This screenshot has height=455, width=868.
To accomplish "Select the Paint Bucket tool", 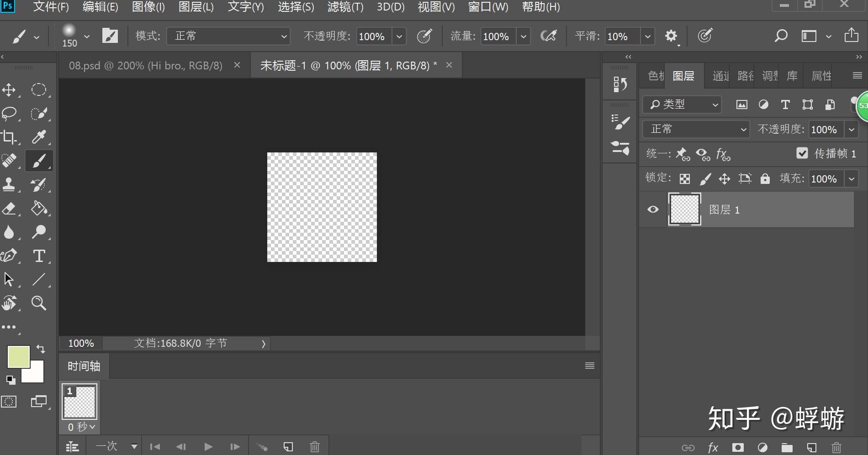I will 39,209.
